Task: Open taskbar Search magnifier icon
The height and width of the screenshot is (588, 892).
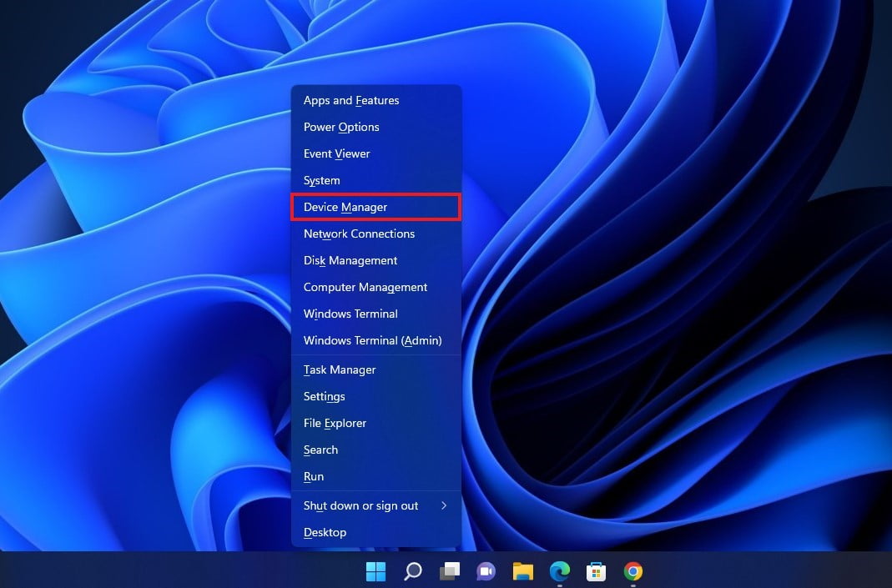Action: (x=412, y=571)
